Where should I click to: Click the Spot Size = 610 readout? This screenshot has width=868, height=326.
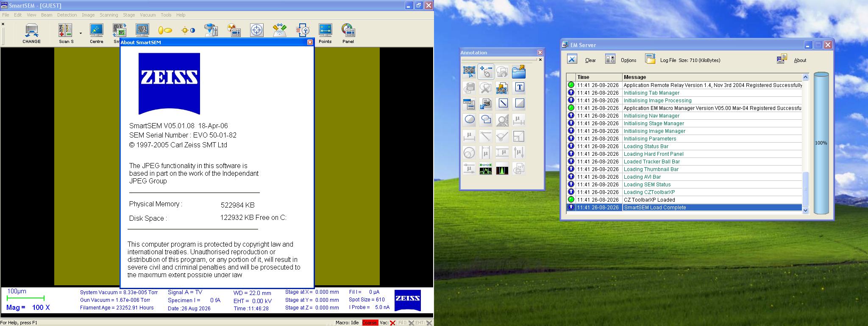[367, 300]
